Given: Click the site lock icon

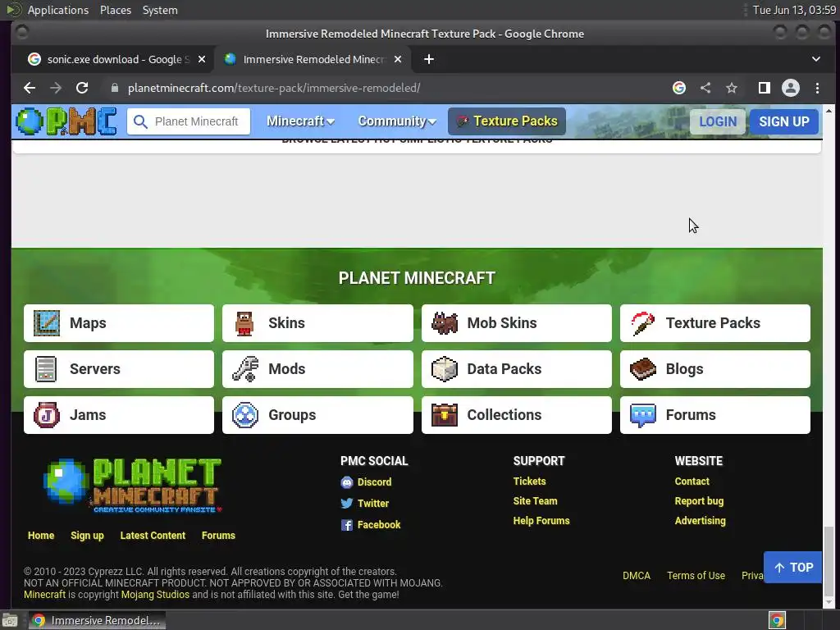Looking at the screenshot, I should point(114,88).
